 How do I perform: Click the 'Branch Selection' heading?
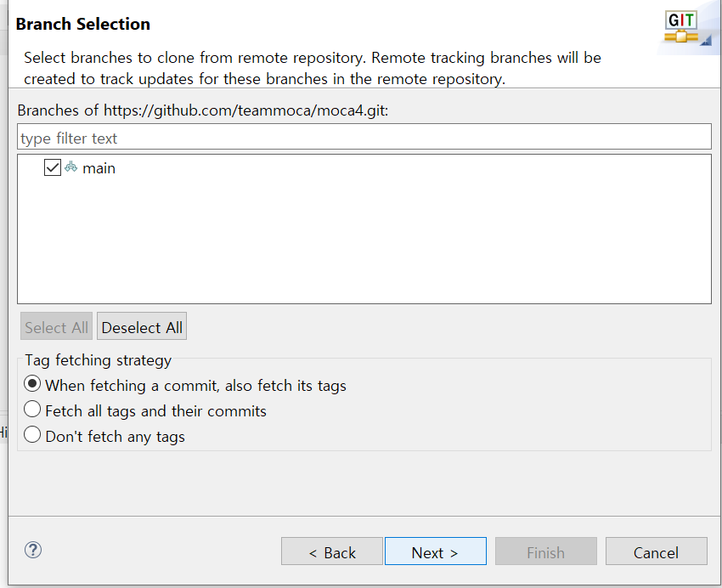tap(83, 24)
